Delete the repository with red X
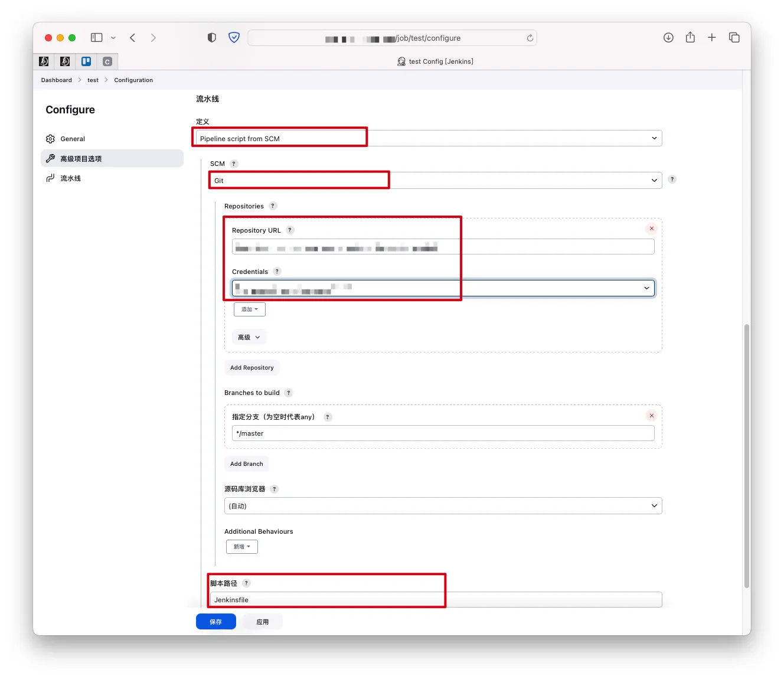 pos(652,228)
